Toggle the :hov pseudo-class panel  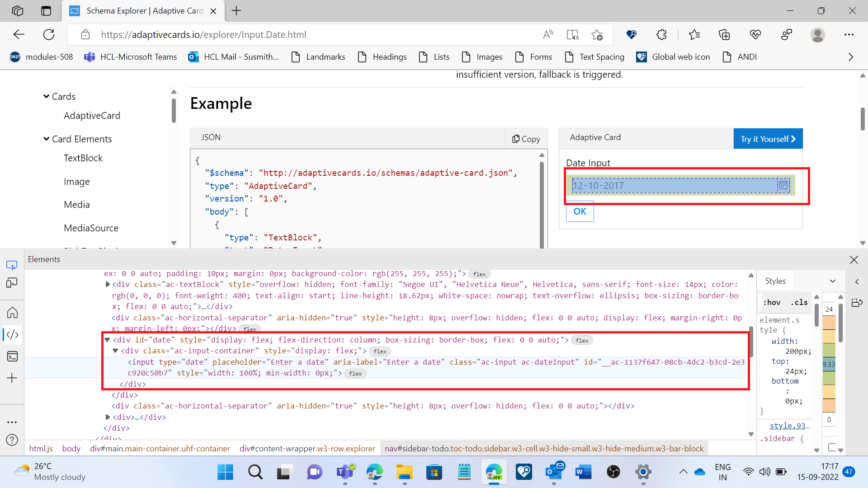tap(772, 302)
